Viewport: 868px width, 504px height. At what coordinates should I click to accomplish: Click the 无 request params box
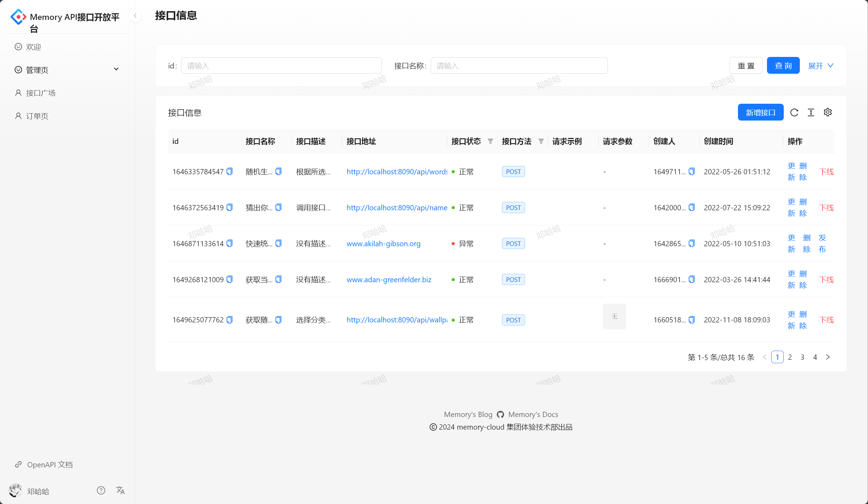(x=614, y=316)
